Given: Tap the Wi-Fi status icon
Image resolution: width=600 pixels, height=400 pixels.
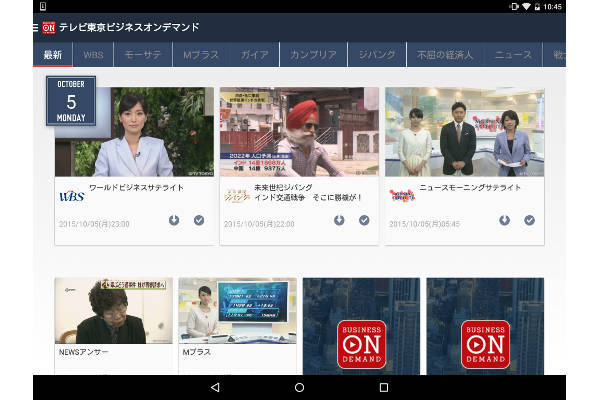Looking at the screenshot, I should click(x=527, y=7).
